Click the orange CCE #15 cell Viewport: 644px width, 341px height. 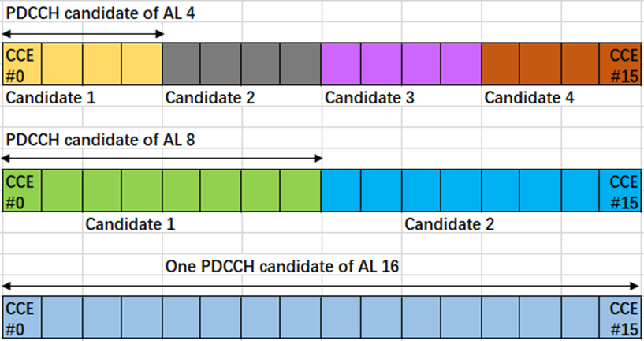(620, 64)
